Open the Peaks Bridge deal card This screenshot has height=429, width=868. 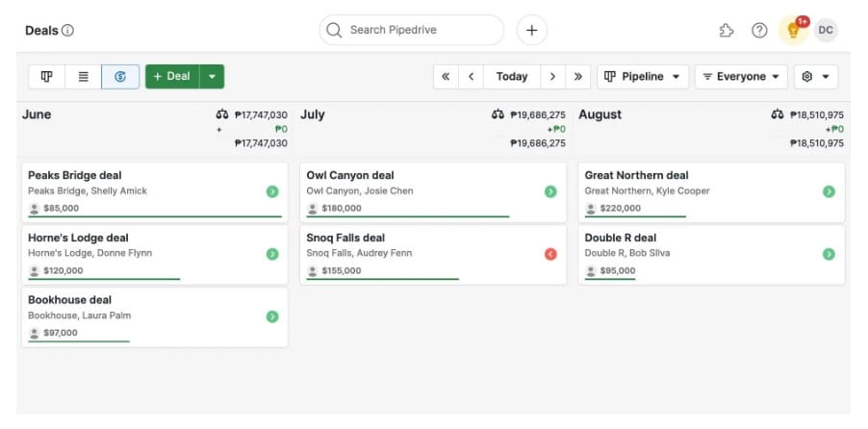click(154, 192)
